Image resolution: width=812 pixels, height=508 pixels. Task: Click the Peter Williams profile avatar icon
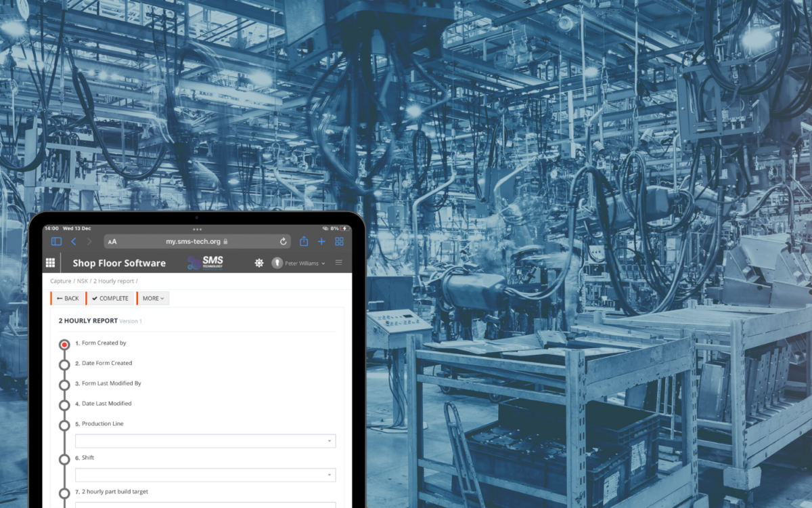pos(278,263)
